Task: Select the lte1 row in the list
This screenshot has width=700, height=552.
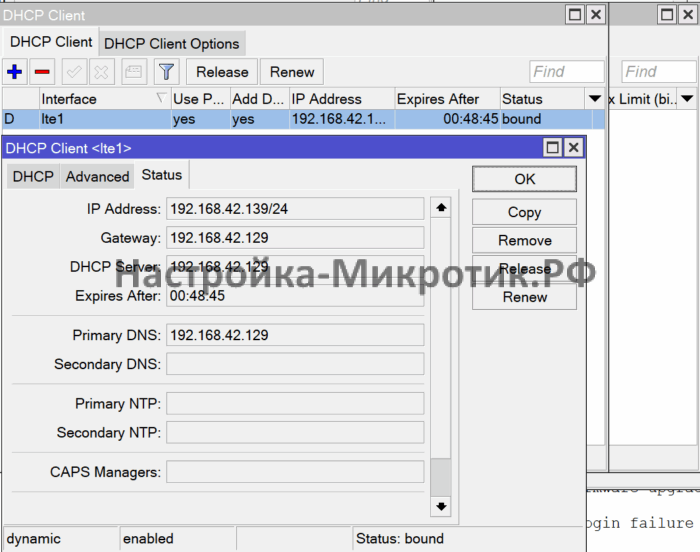Action: point(303,119)
